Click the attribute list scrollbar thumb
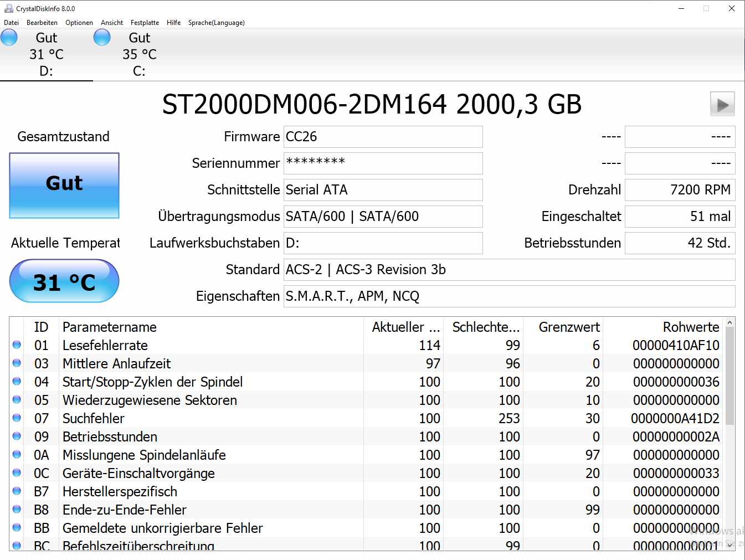 pos(729,376)
